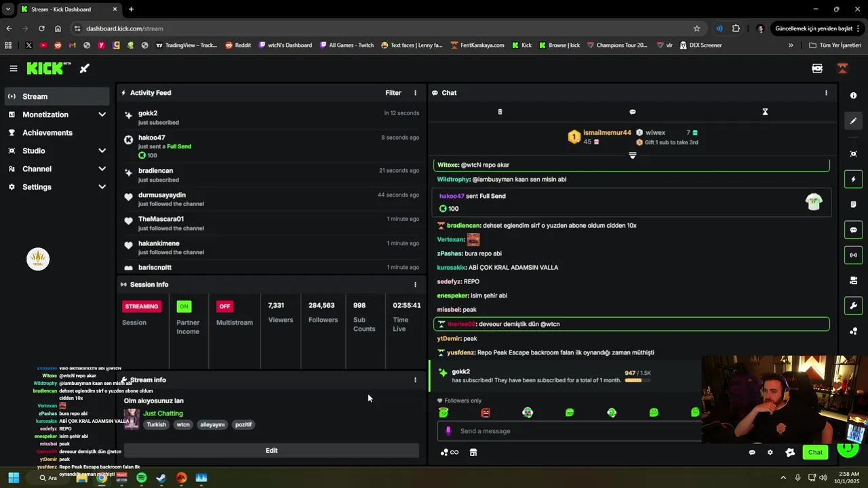Click the microphone icon in message box
The width and height of the screenshot is (868, 488).
(448, 431)
